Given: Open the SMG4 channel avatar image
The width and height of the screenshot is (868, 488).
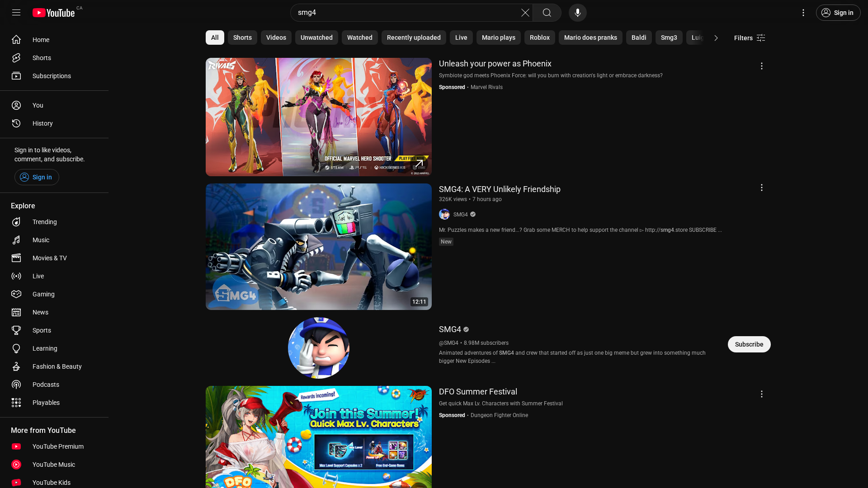Looking at the screenshot, I should 319,348.
